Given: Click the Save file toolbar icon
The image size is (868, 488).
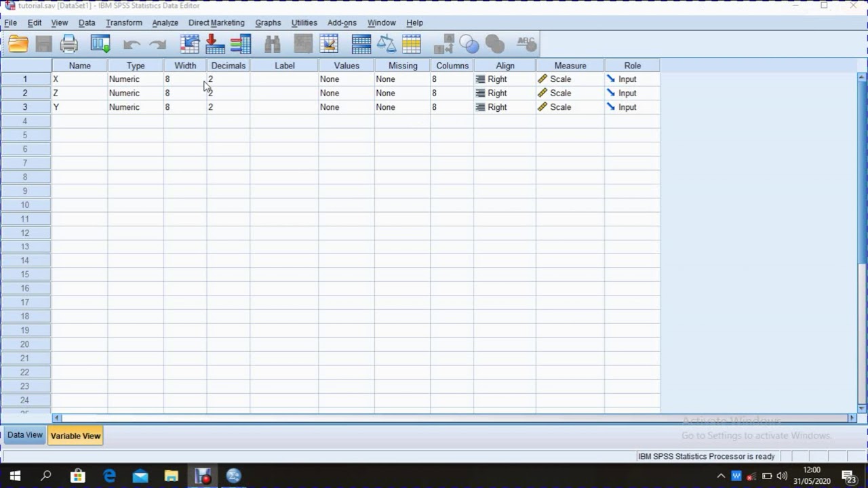Looking at the screenshot, I should tap(44, 45).
